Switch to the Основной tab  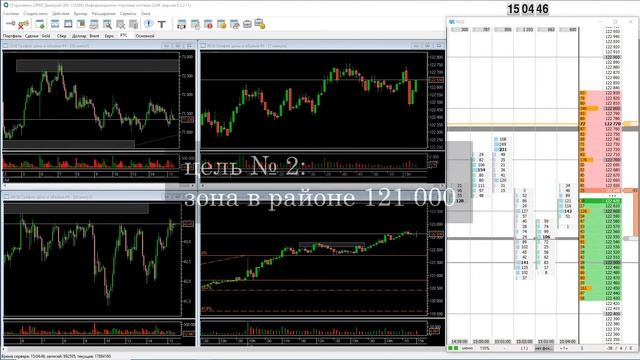coord(145,36)
